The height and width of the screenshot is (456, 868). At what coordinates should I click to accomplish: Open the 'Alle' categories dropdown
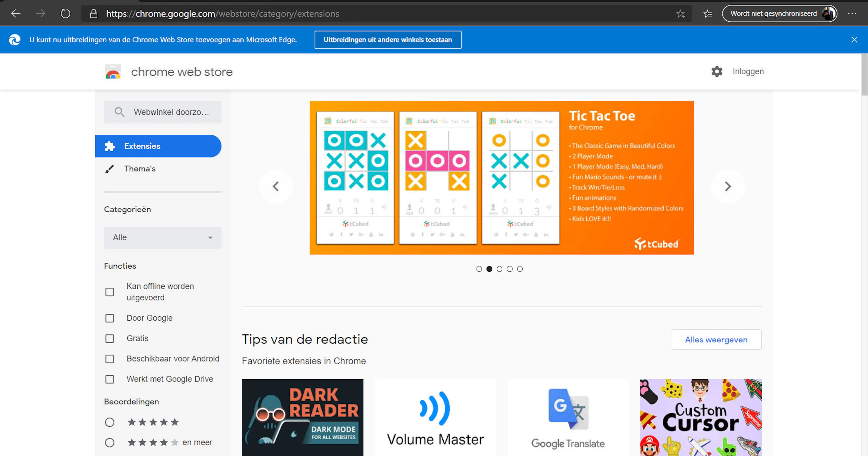click(x=162, y=238)
